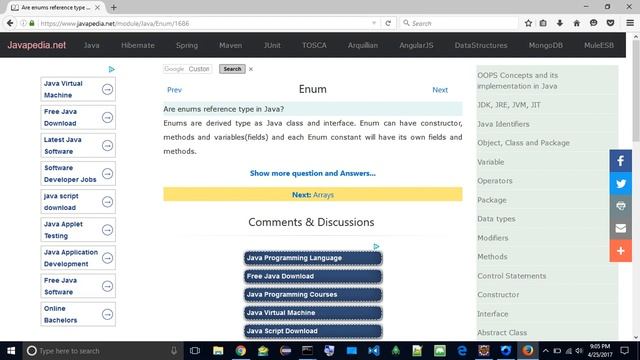Image resolution: width=640 pixels, height=360 pixels.
Task: Switch to the Firefox taskbar icon
Action: [x=528, y=351]
